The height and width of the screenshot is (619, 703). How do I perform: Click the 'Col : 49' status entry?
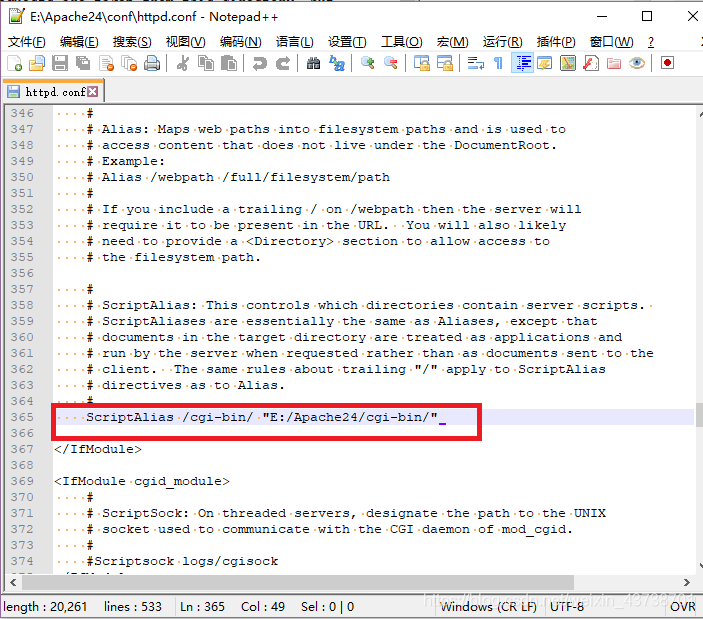(263, 607)
